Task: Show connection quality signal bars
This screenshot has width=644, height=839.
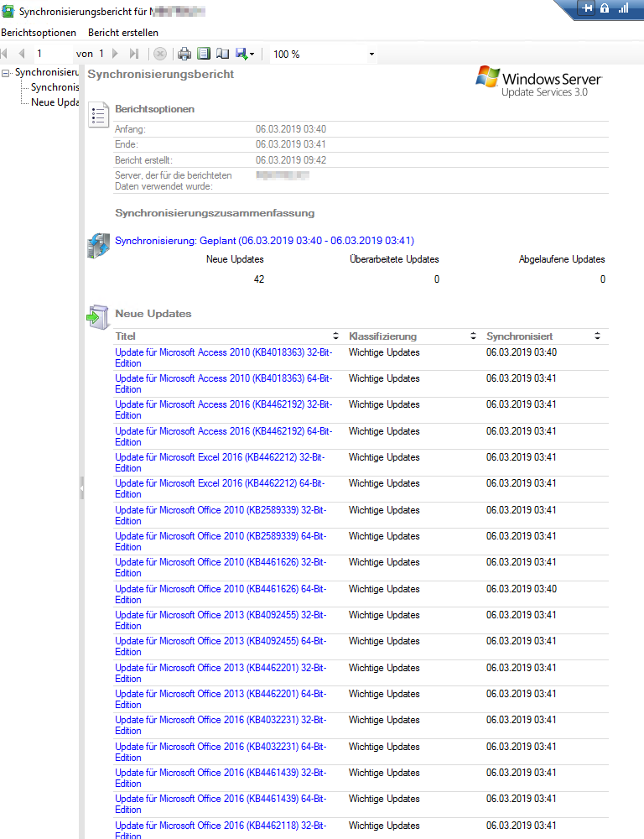Action: click(624, 8)
